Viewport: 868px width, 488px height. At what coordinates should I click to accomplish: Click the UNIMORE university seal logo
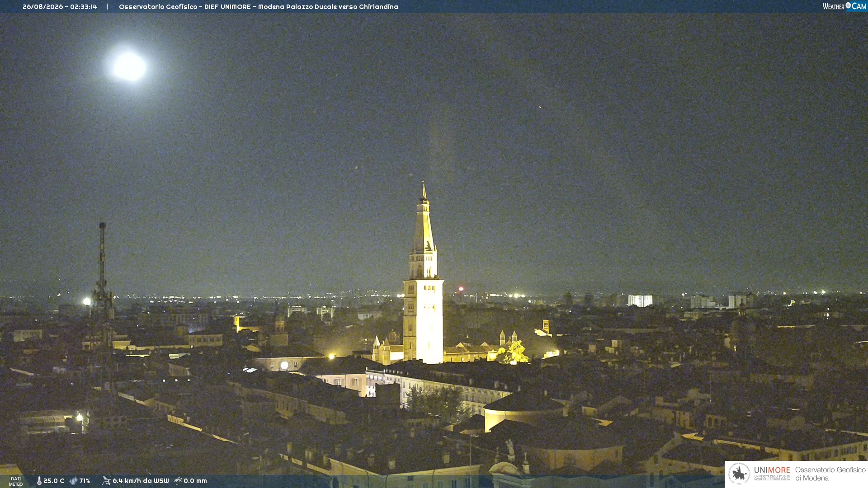tap(739, 474)
